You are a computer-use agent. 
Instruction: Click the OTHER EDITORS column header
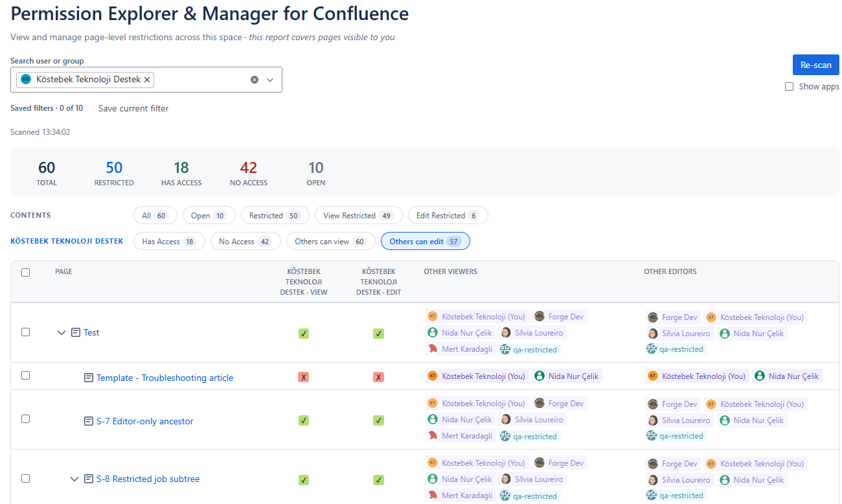670,271
